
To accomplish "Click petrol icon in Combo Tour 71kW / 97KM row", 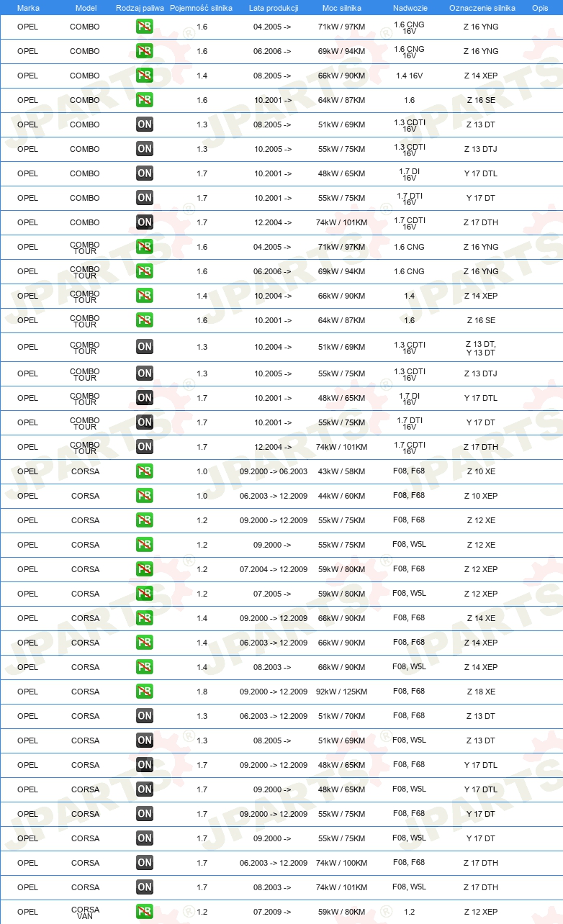I will [145, 247].
